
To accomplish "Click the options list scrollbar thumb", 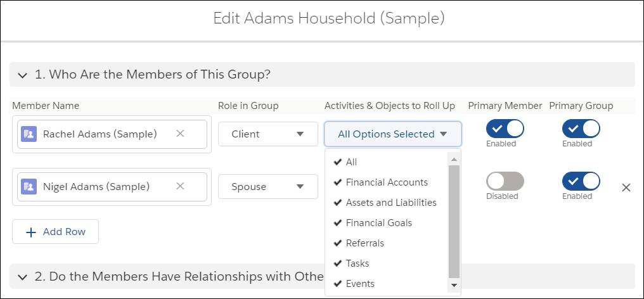I will coord(454,222).
